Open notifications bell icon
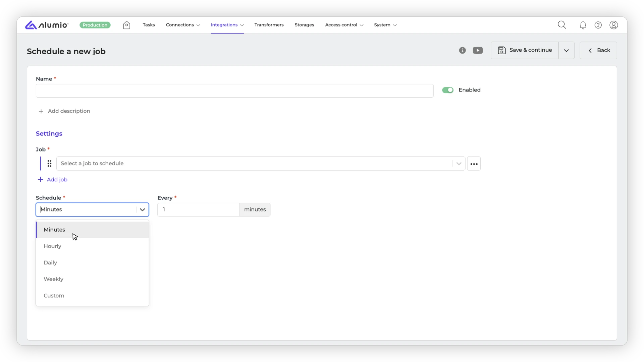 (583, 25)
